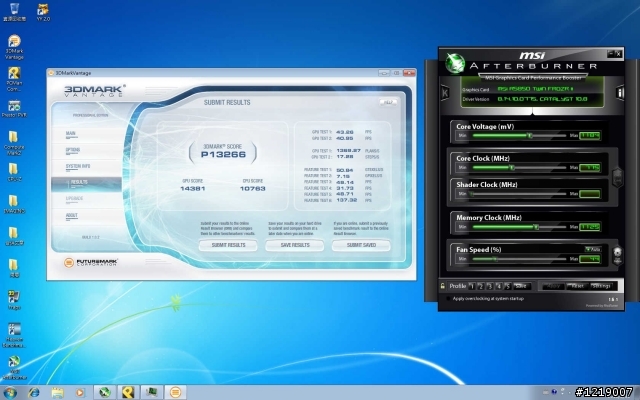Click the GPU score 14381
This screenshot has width=640, height=400.
tap(193, 189)
